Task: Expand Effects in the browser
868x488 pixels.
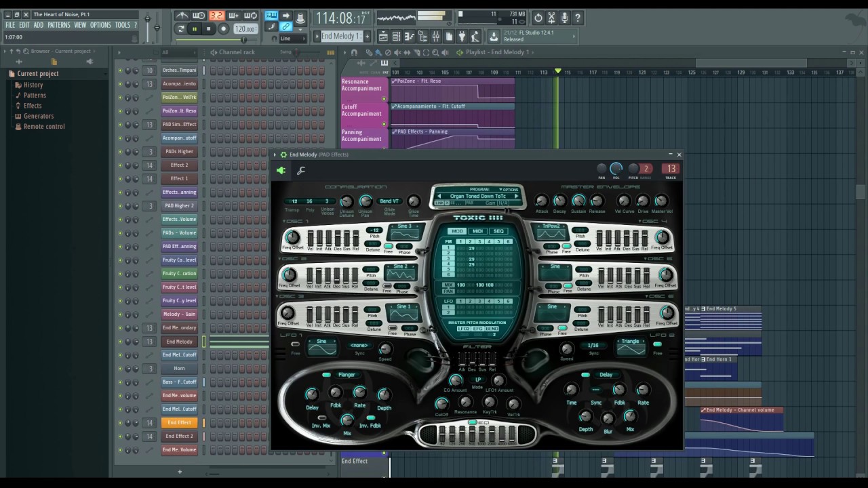Action: [33, 106]
